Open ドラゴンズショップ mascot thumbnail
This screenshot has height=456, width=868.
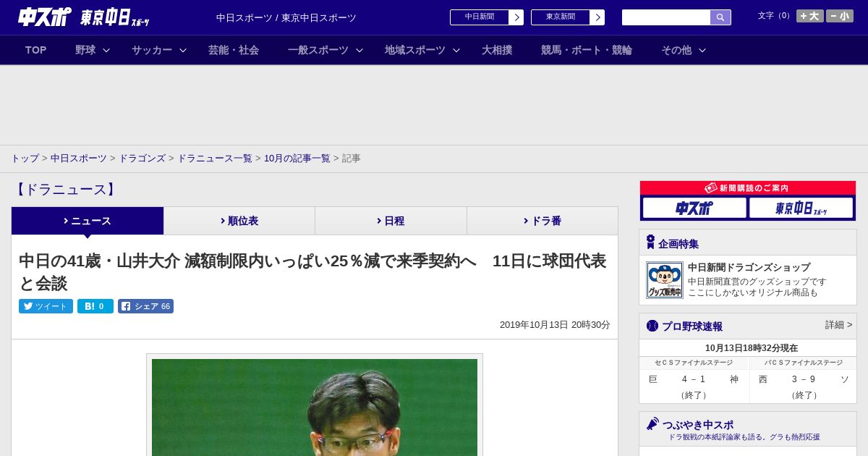click(665, 280)
